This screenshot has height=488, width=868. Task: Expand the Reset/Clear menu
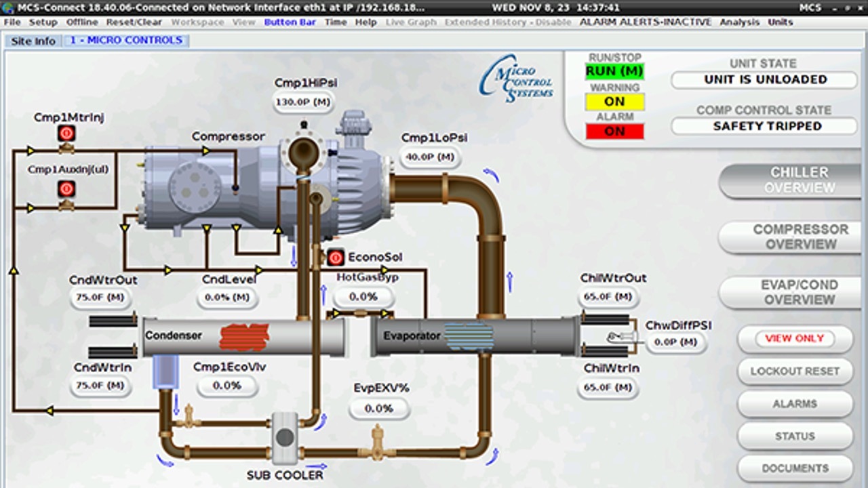[x=134, y=22]
